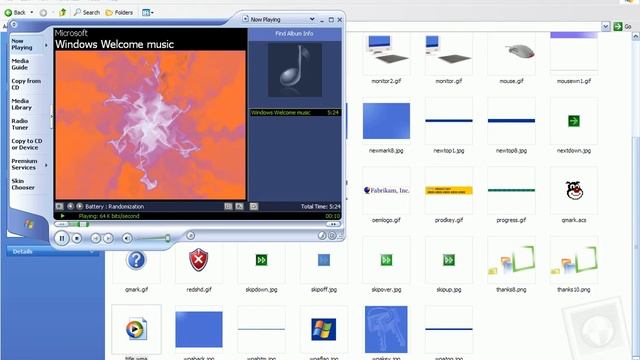Expand Premium Services sidebar arrow
Screen dimensions: 640x360
click(46, 165)
